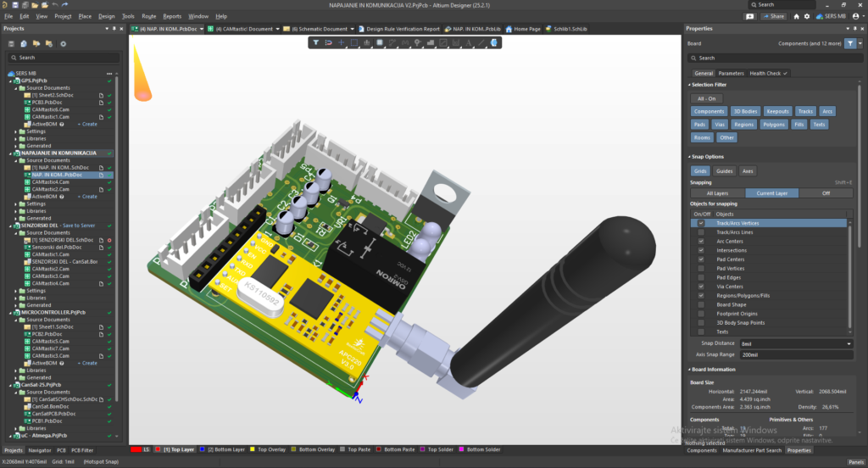Click the notifications icon beside the Share button
Screen dimensions: 868x468
749,16
